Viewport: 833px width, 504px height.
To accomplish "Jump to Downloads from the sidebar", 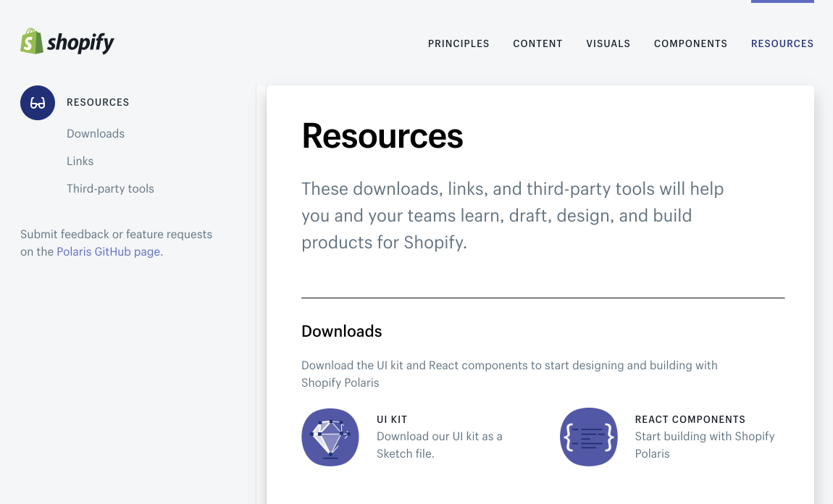I will [96, 133].
